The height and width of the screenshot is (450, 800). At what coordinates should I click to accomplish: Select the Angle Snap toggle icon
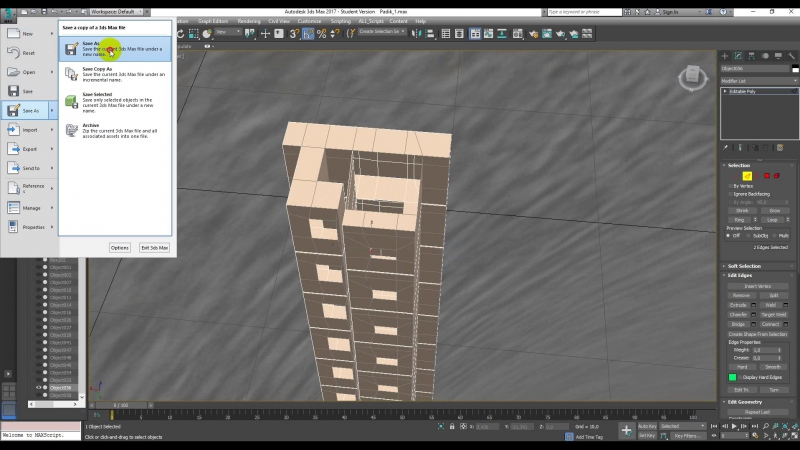tap(308, 34)
